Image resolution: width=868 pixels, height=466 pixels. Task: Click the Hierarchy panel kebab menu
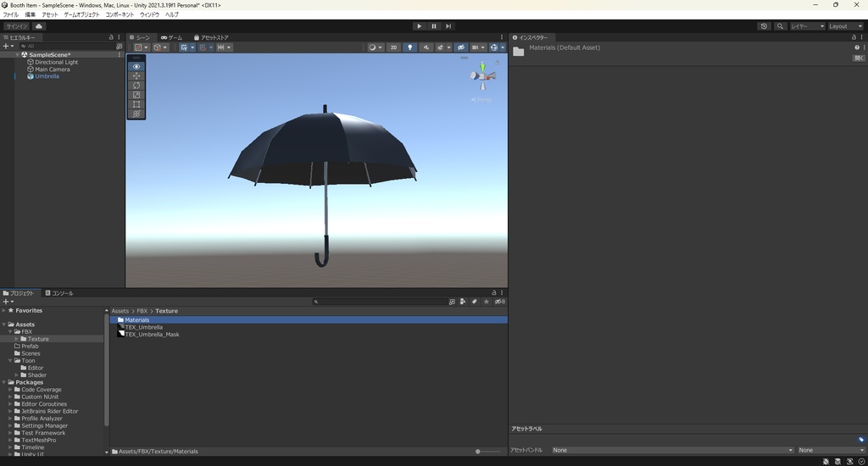119,37
